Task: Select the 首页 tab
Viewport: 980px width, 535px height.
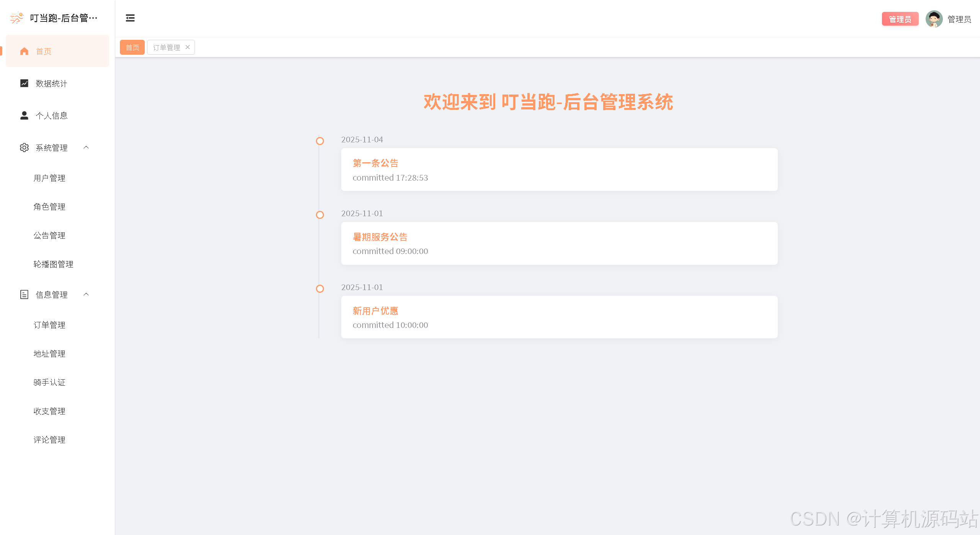Action: (132, 47)
